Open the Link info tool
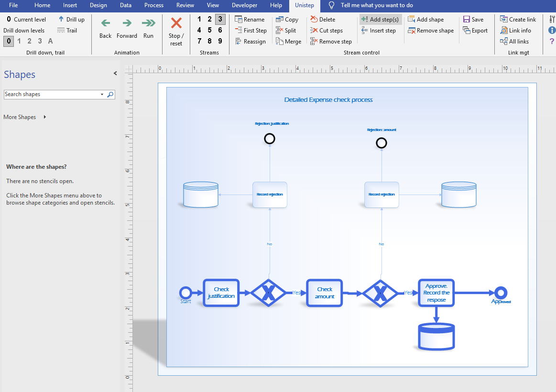 point(515,31)
